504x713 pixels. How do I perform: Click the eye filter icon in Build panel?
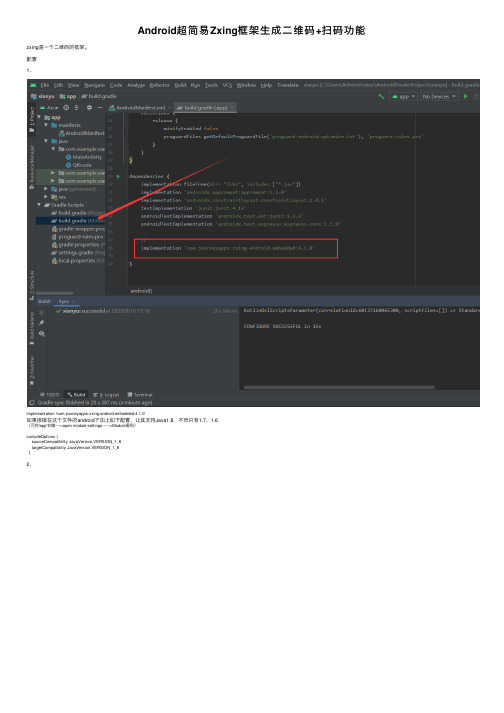pyautogui.click(x=42, y=334)
